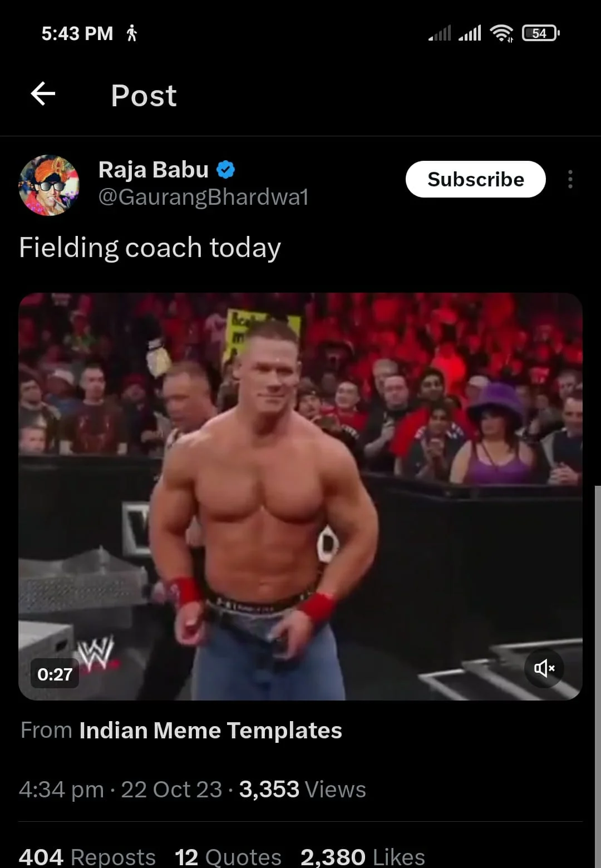The image size is (601, 868).
Task: Open Raja Babu's profile picture
Action: click(x=49, y=185)
